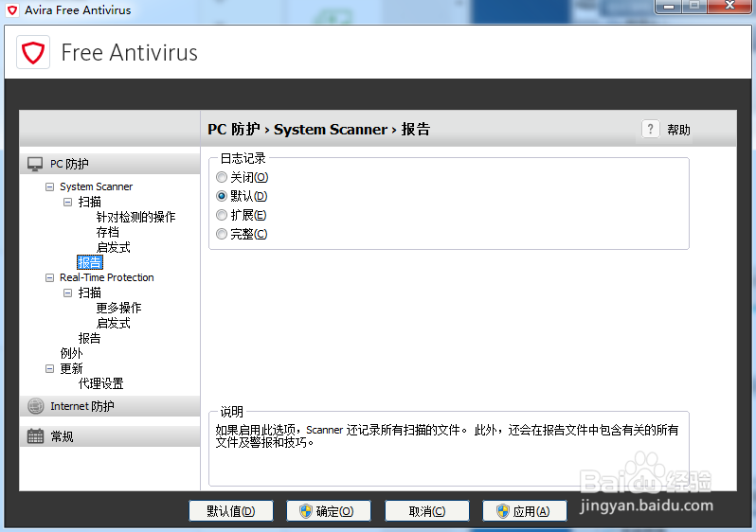Screen dimensions: 756x532
Task: Select highlighted 报告 under System Scanner
Action: (x=90, y=262)
